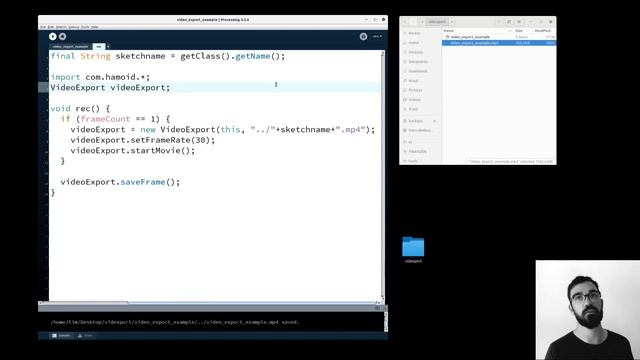
Task: Open the Help menu in Processing
Action: (x=95, y=27)
